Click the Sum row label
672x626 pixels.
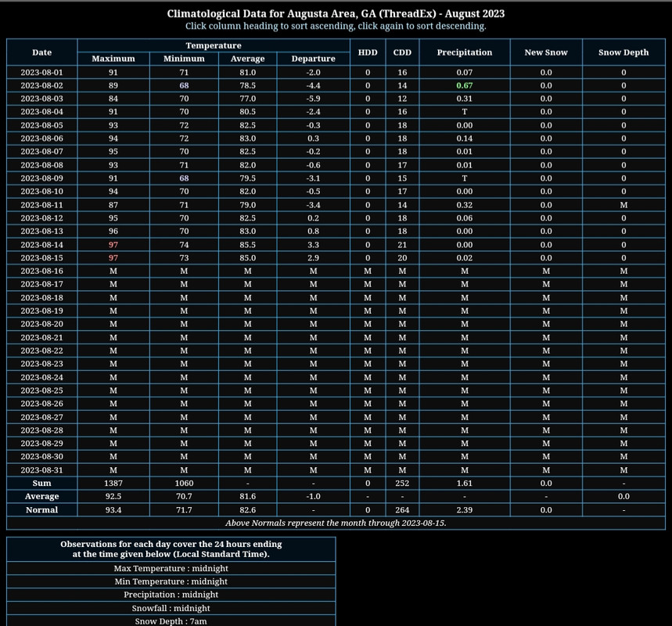coord(41,484)
